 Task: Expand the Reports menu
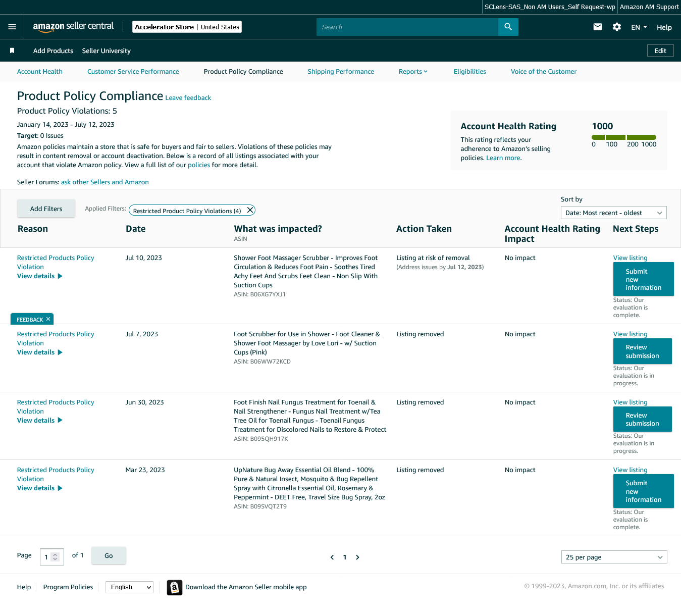click(413, 72)
